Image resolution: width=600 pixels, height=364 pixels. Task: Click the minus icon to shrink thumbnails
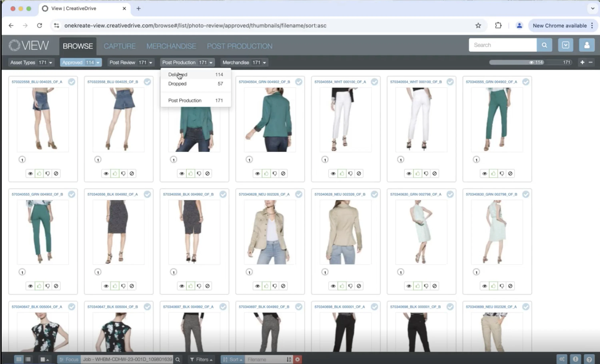click(591, 63)
